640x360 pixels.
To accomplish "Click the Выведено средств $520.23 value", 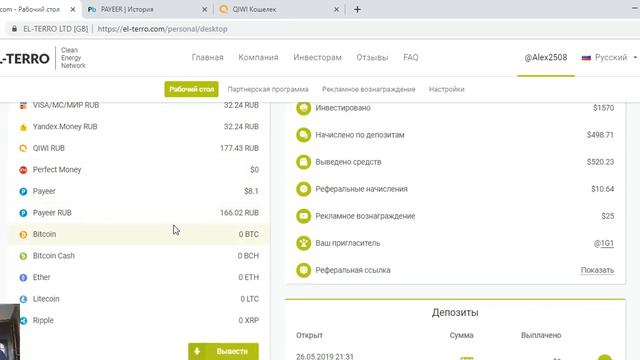I will (x=600, y=162).
